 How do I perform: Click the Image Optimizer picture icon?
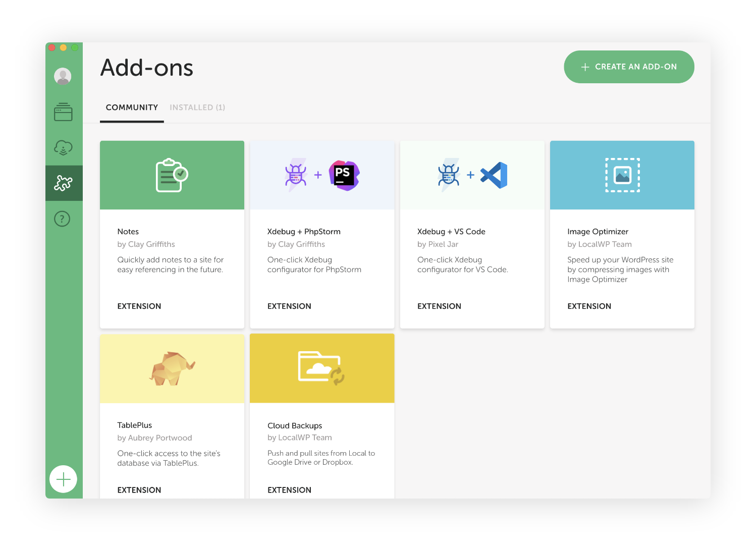[x=622, y=175]
